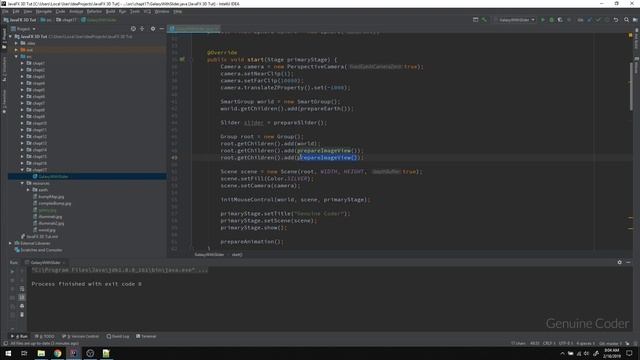Image resolution: width=640 pixels, height=360 pixels.
Task: Open File Explorer from the taskbar
Action: 41,353
